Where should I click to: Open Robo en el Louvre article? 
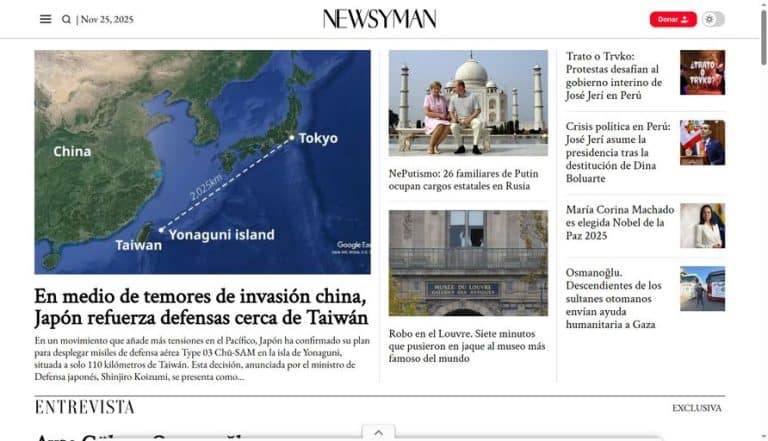[x=467, y=346]
